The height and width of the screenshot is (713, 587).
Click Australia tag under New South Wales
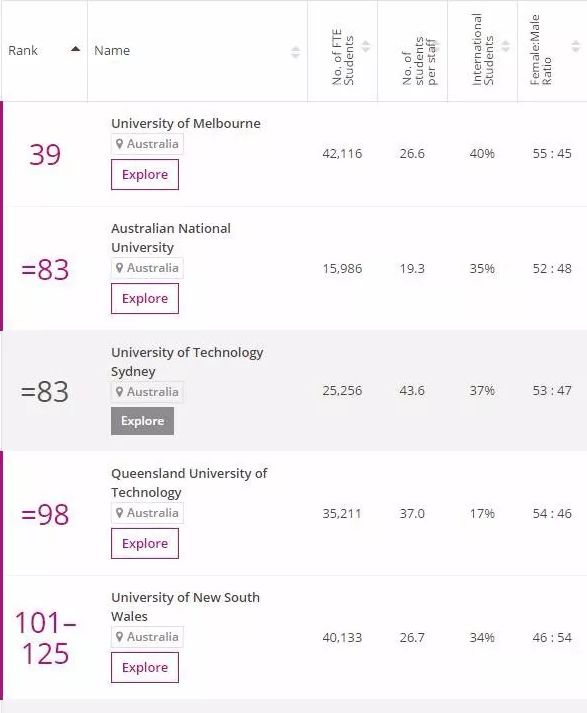click(147, 637)
